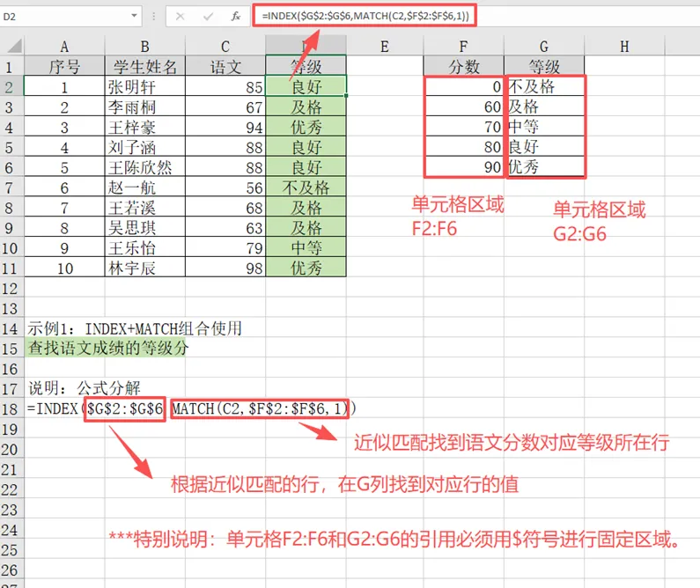Select column A header
Viewport: 700px width, 588px height.
pyautogui.click(x=64, y=46)
